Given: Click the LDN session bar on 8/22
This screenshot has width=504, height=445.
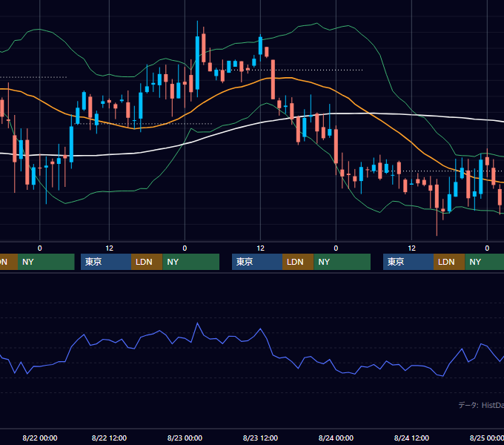Looking at the screenshot, I should coord(147,262).
